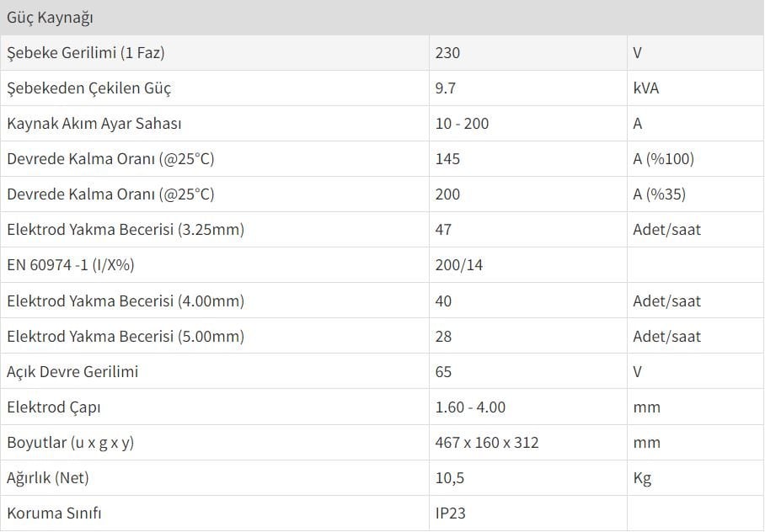Click the 10 - 200 current range value

pos(462,124)
